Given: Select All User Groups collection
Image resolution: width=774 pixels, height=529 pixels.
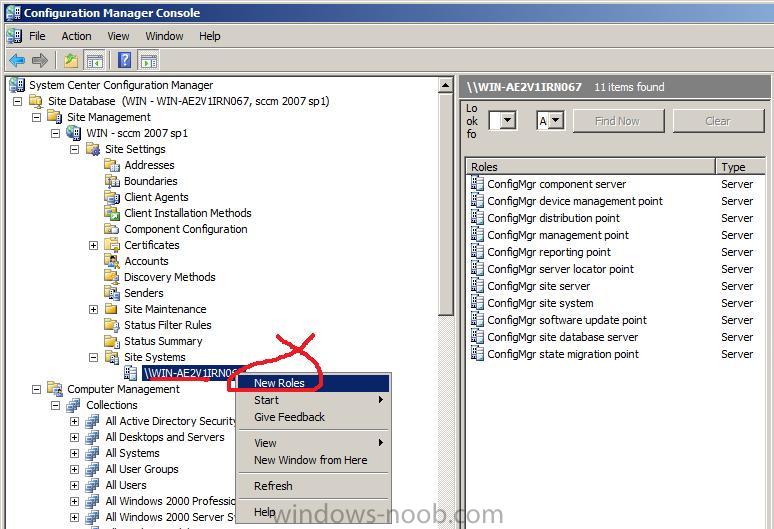Looking at the screenshot, I should pyautogui.click(x=142, y=469).
